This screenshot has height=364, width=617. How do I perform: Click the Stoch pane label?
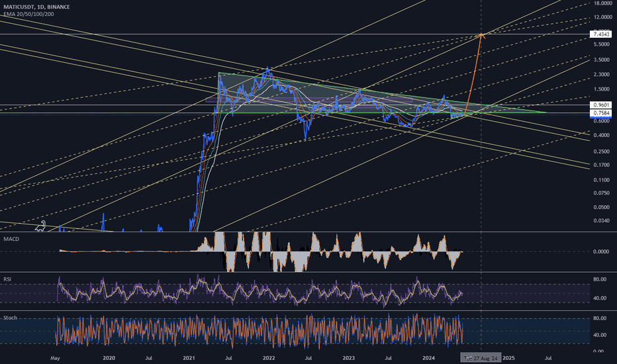(10, 318)
